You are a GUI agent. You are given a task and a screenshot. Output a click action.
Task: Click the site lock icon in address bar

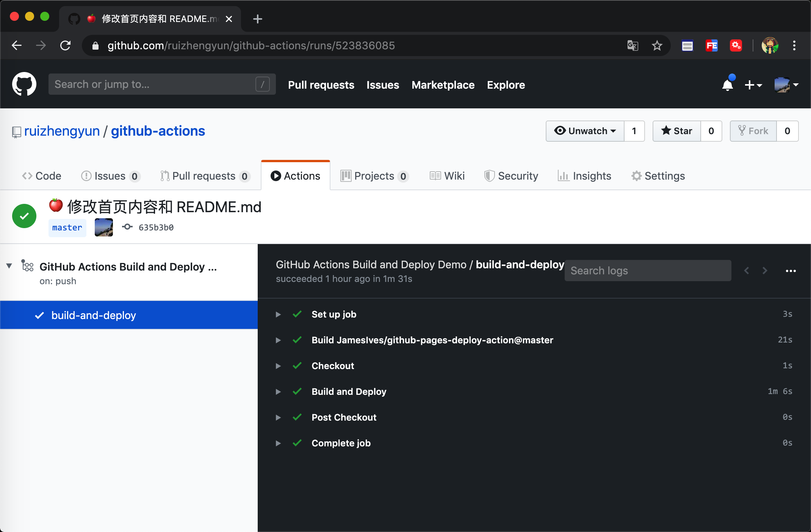click(x=96, y=46)
